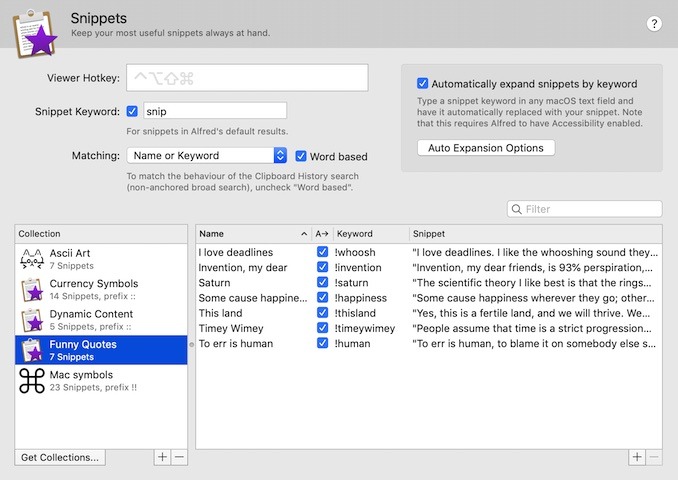Screen dimensions: 678x480
Task: Select the Dynamic Content collection
Action: [x=101, y=320]
